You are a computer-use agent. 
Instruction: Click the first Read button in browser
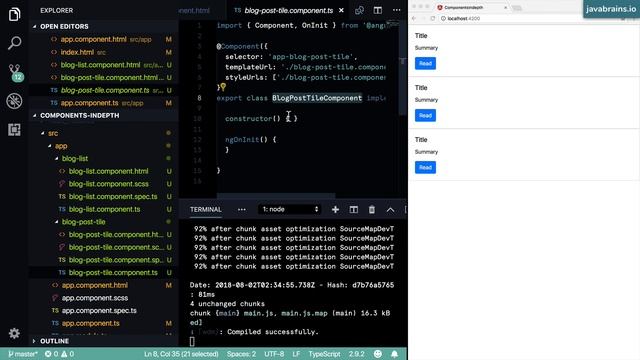pyautogui.click(x=425, y=63)
